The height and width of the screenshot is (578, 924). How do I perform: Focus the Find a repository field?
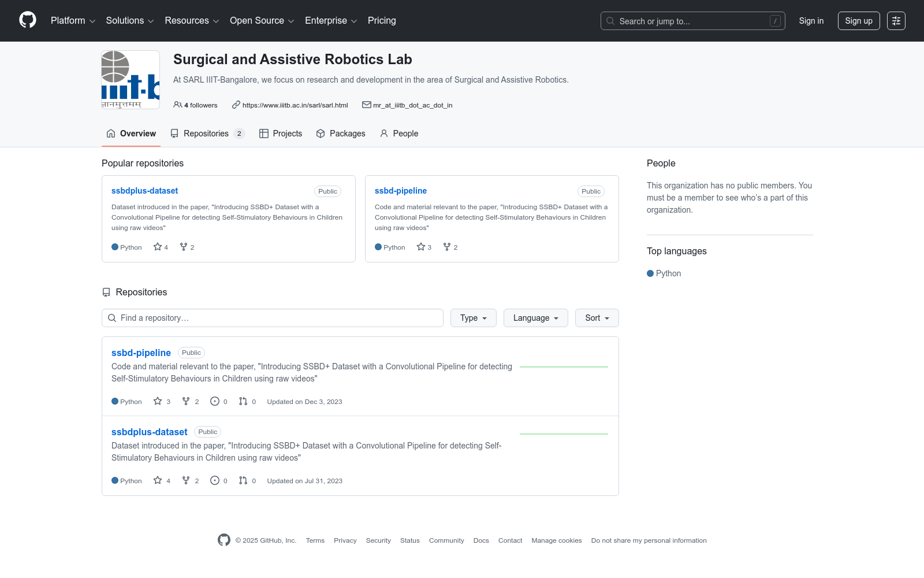click(273, 318)
